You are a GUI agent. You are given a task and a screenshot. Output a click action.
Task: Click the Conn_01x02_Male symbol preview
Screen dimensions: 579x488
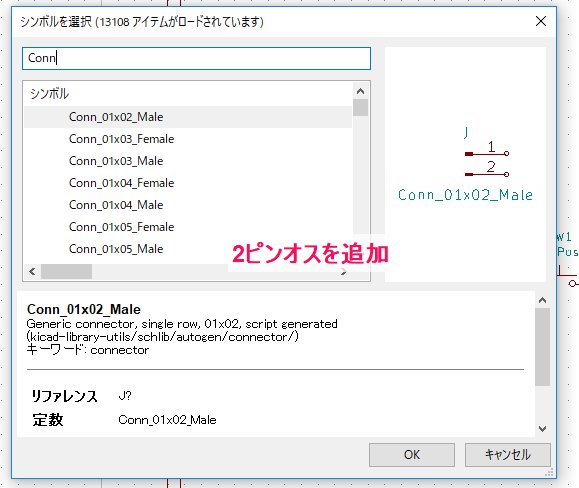pos(465,165)
